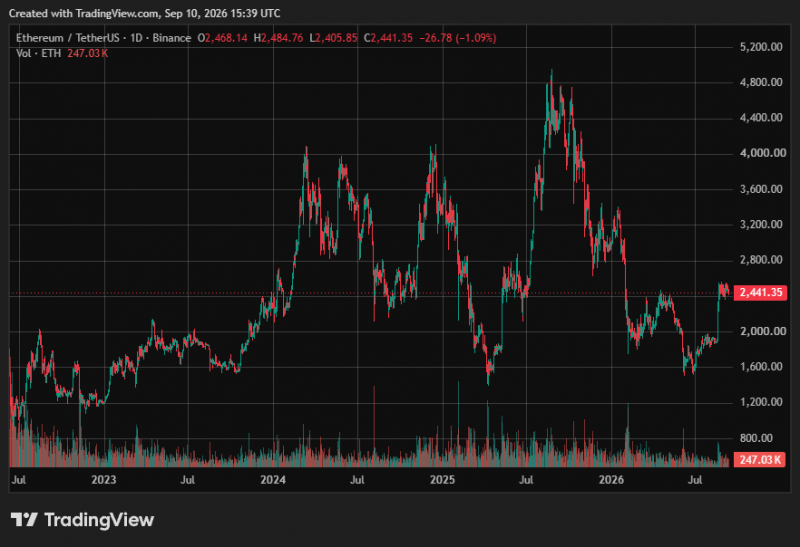Click the 800.00 price axis label
800x547 pixels.
tap(756, 438)
